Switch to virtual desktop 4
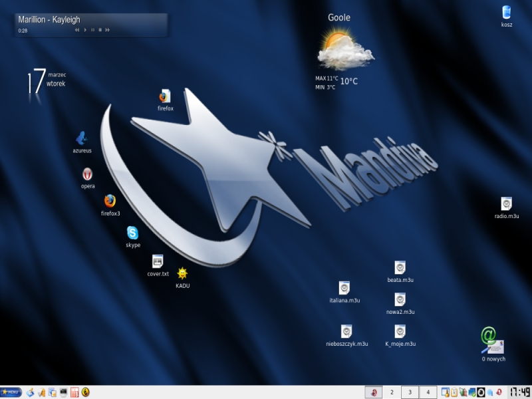This screenshot has width=532, height=399. pos(428,392)
